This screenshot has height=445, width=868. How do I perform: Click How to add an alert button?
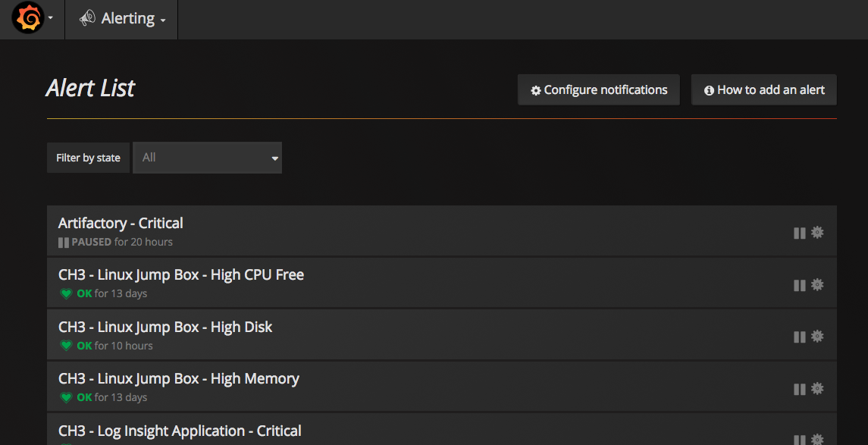point(763,90)
